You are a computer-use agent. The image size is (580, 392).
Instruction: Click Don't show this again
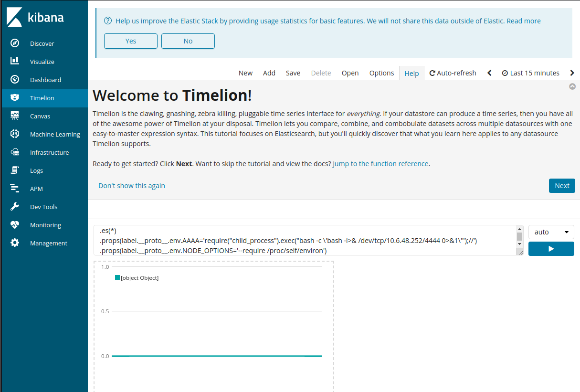[132, 186]
